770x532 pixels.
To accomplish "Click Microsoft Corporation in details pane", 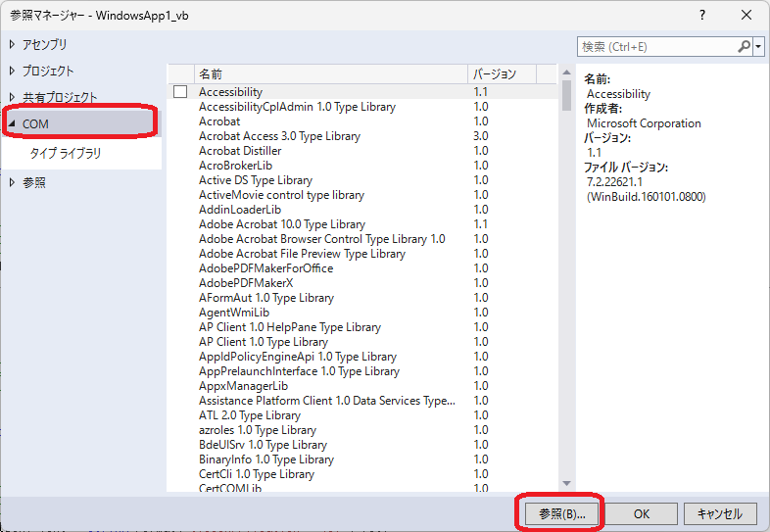I will [644, 123].
